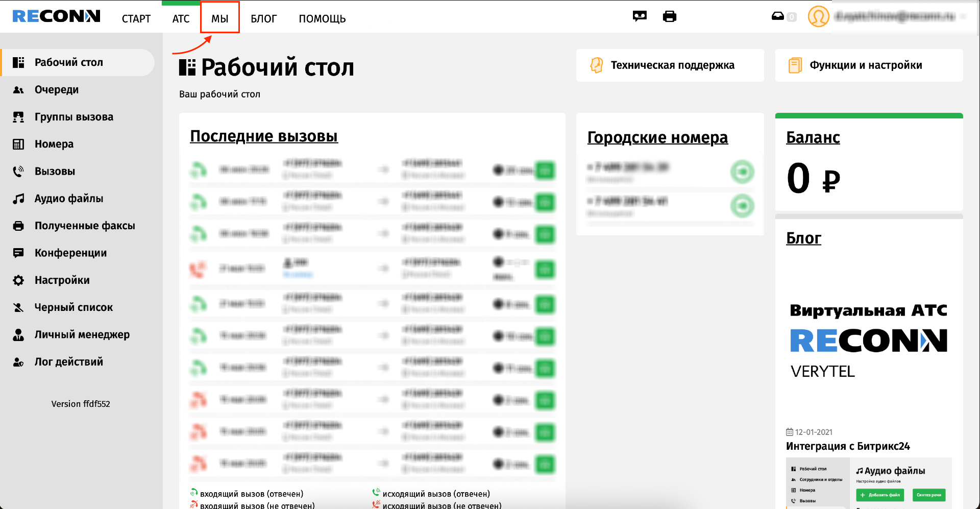Click the green round icon of second city number
This screenshot has height=509, width=980.
742,206
